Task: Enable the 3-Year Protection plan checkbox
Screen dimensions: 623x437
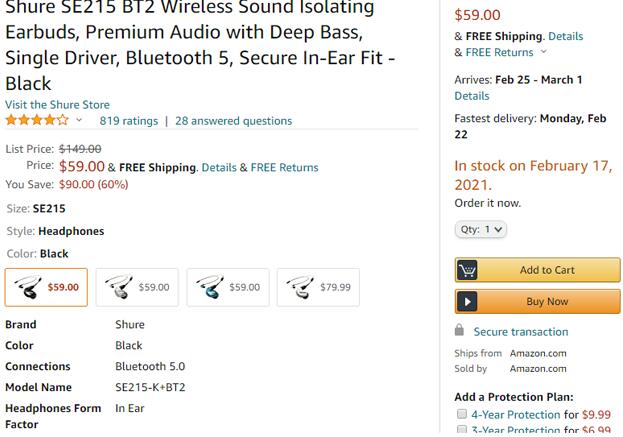Action: (x=462, y=430)
